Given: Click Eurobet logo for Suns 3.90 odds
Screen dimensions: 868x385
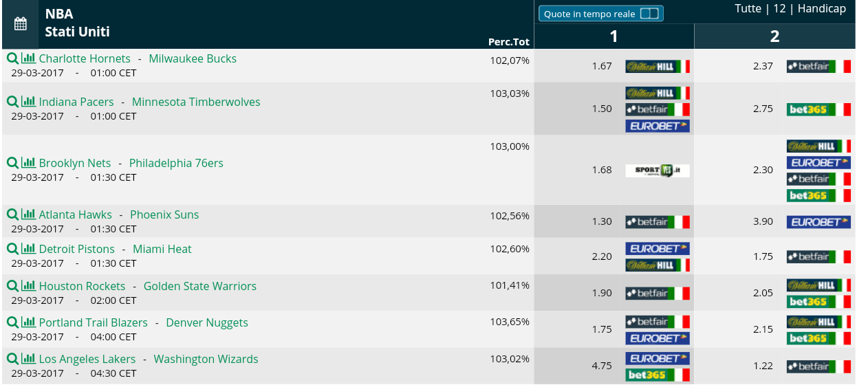Looking at the screenshot, I should coord(819,222).
